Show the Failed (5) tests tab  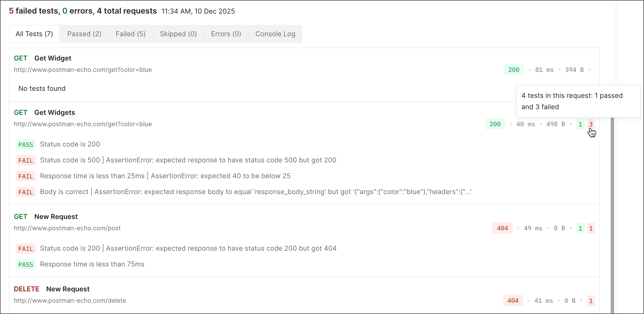tap(130, 34)
